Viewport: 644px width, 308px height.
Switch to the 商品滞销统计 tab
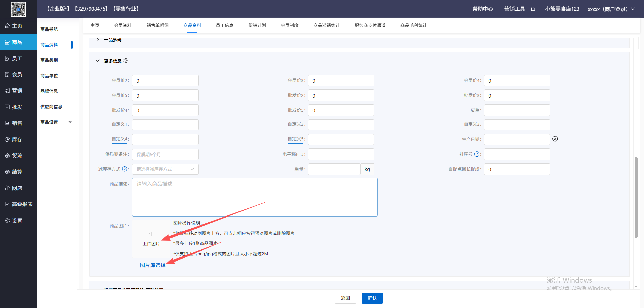pyautogui.click(x=326, y=25)
